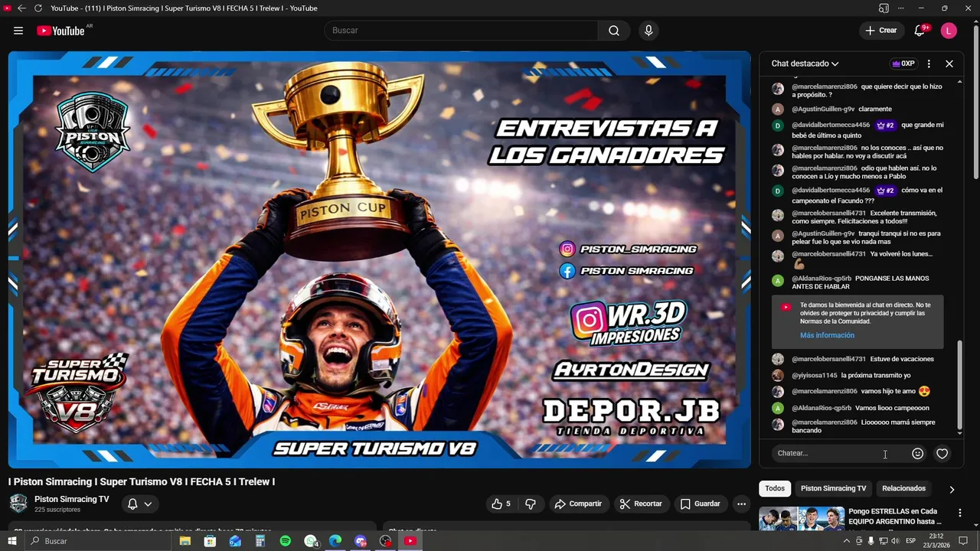
Task: Switch ESP keyboard language indicator
Action: pyautogui.click(x=911, y=541)
